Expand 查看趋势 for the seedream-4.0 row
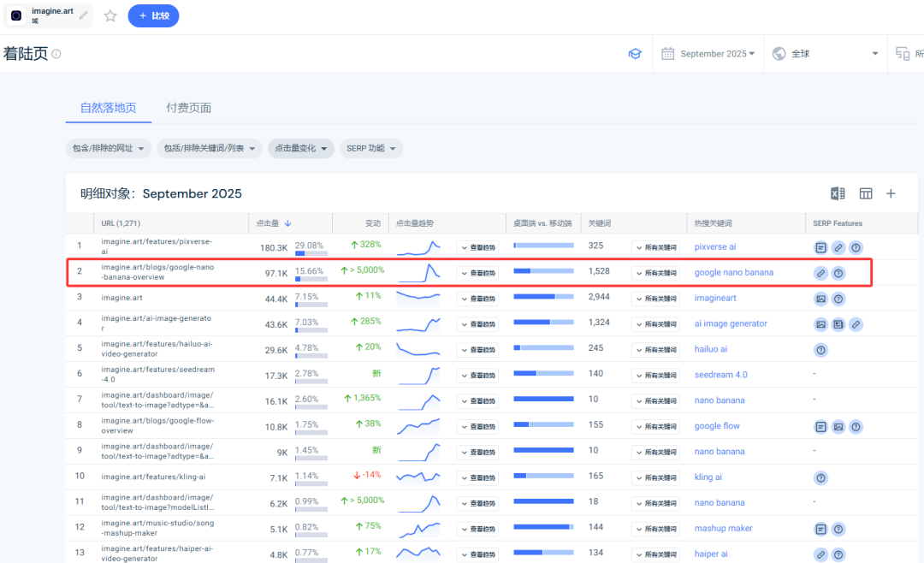Viewport: 924px width, 563px height. pos(477,376)
